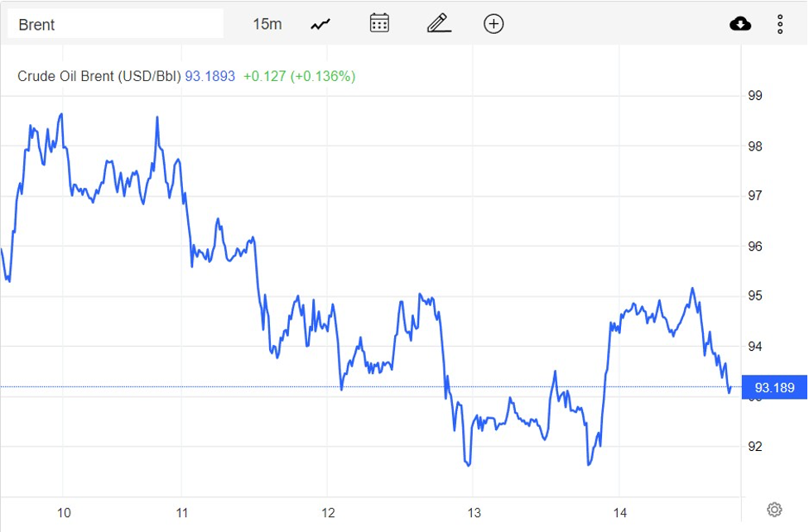This screenshot has height=532, width=809.
Task: Click the Brent symbol search field
Action: pyautogui.click(x=116, y=24)
